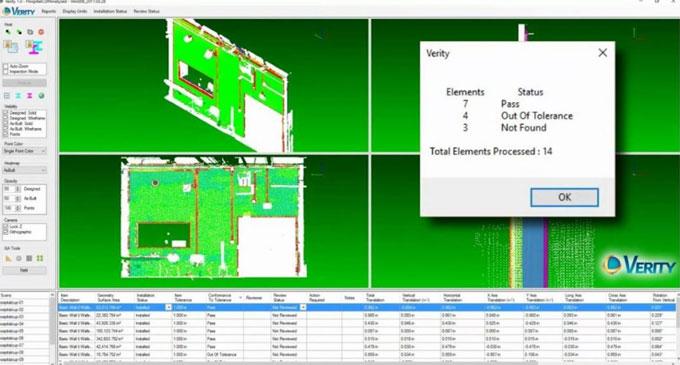
Task: Toggle the Lock Z camera checkbox
Action: 6,227
